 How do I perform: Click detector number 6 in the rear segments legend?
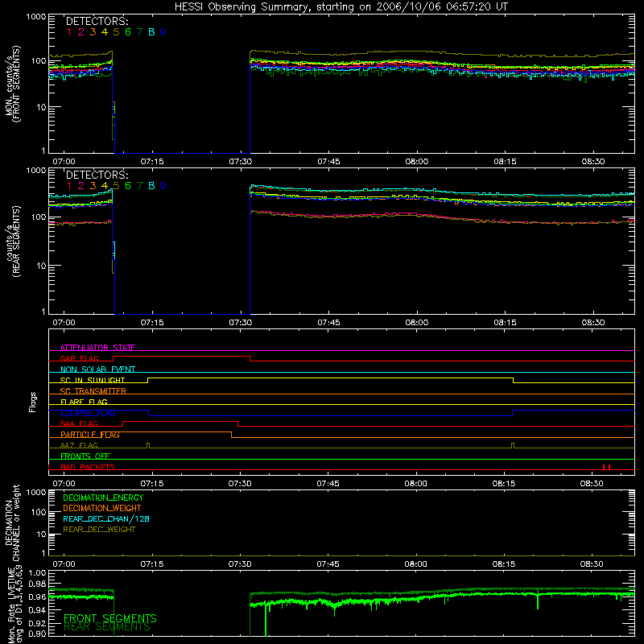click(128, 186)
